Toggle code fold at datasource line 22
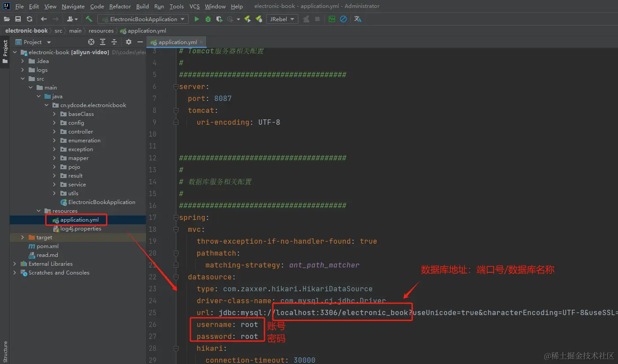Image resolution: width=618 pixels, height=364 pixels. [176, 277]
